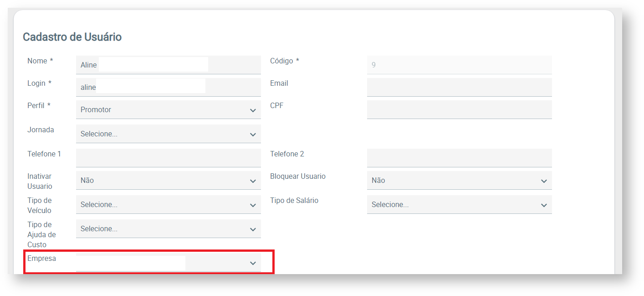The height and width of the screenshot is (296, 644).
Task: Click the Email input field
Action: 459,87
